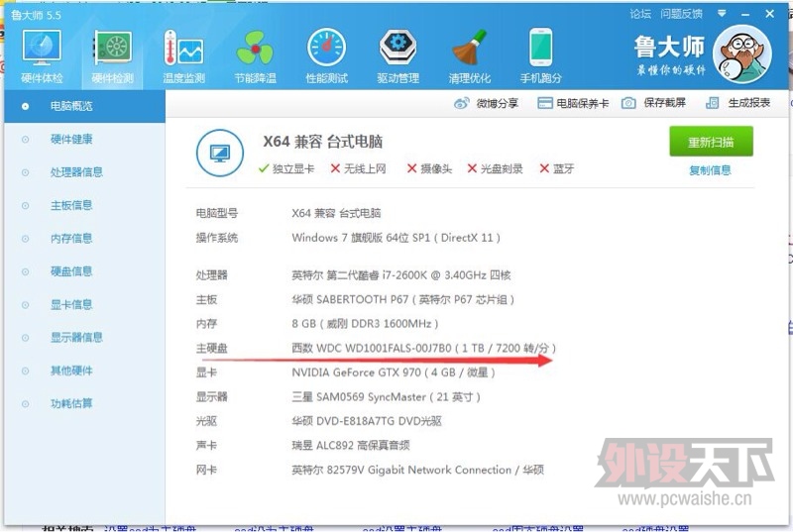Click the 鲁大师 mascot avatar
This screenshot has height=532, width=793.
point(741,54)
